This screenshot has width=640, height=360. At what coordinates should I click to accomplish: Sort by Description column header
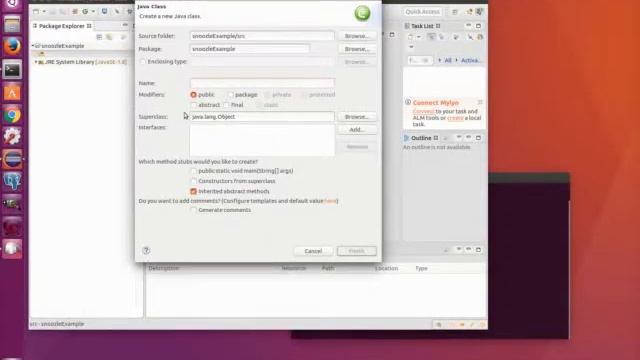pos(164,268)
